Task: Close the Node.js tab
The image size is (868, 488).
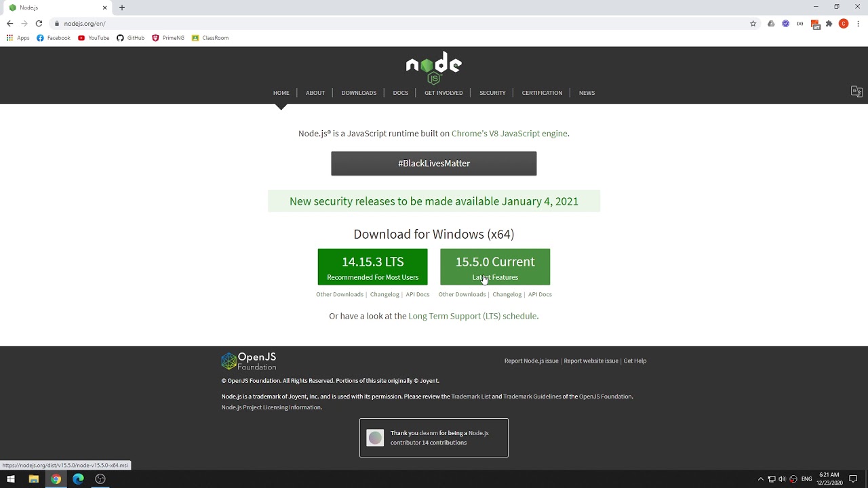Action: click(x=105, y=7)
